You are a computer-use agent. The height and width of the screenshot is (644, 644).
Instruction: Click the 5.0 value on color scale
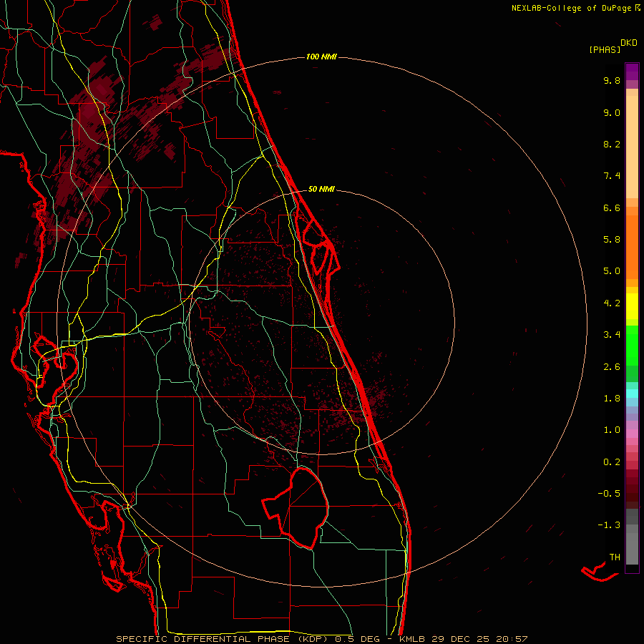(x=612, y=271)
